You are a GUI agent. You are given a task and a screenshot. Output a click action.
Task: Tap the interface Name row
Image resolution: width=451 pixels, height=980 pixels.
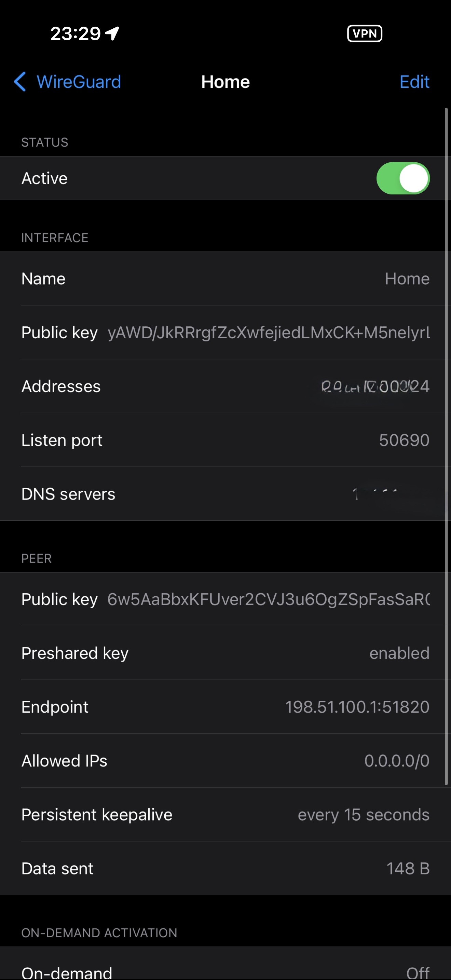225,279
